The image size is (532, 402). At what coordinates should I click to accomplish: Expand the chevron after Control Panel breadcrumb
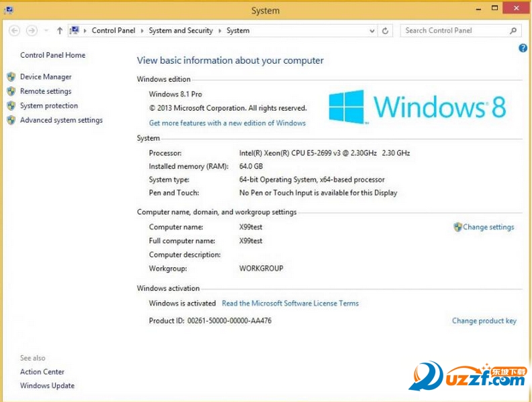pyautogui.click(x=142, y=30)
